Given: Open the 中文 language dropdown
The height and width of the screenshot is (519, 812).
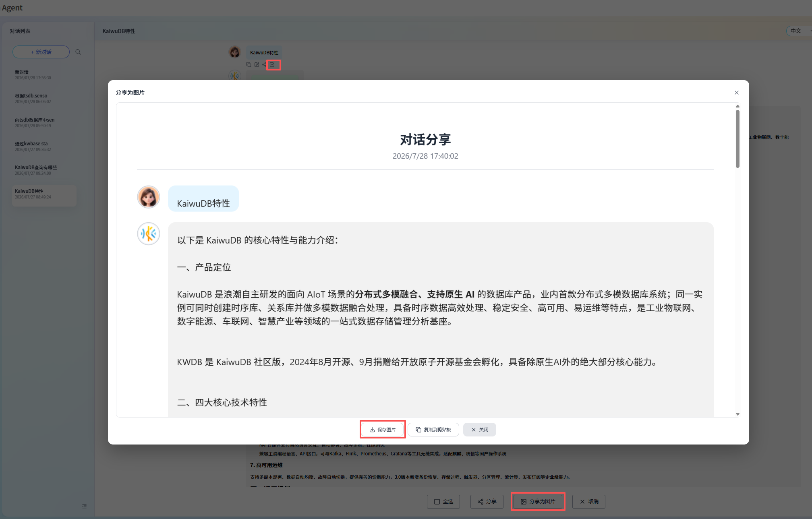Looking at the screenshot, I should click(x=799, y=31).
